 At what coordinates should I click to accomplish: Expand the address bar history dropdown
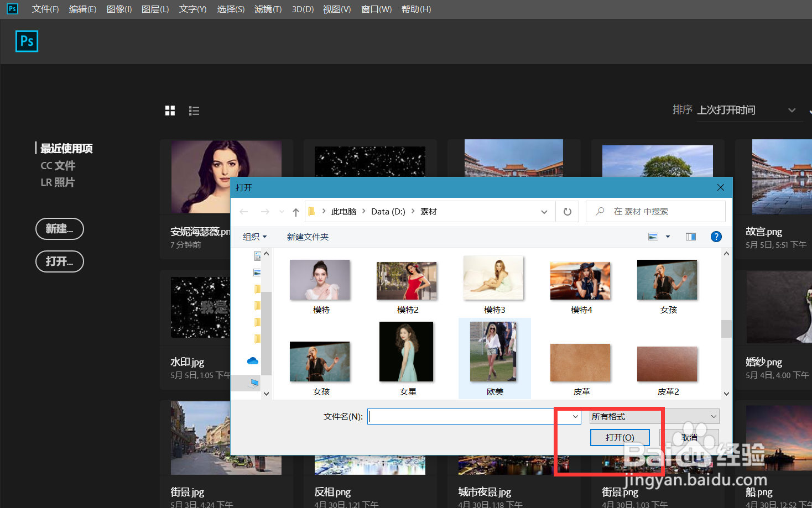tap(544, 212)
